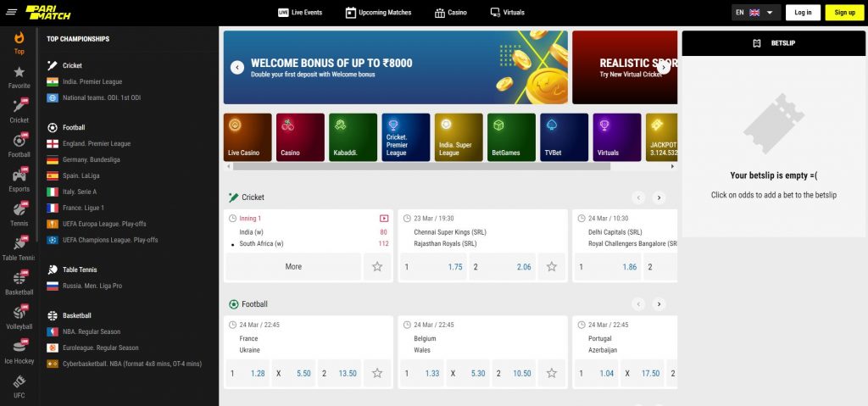Image resolution: width=868 pixels, height=406 pixels.
Task: Show previous banner with left arrow
Action: click(x=237, y=68)
